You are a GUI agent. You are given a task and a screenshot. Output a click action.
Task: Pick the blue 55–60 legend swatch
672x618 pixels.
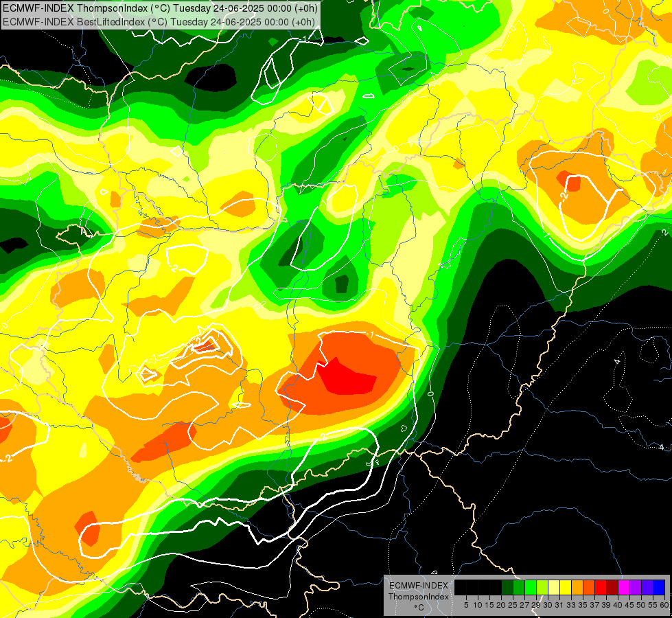[659, 587]
